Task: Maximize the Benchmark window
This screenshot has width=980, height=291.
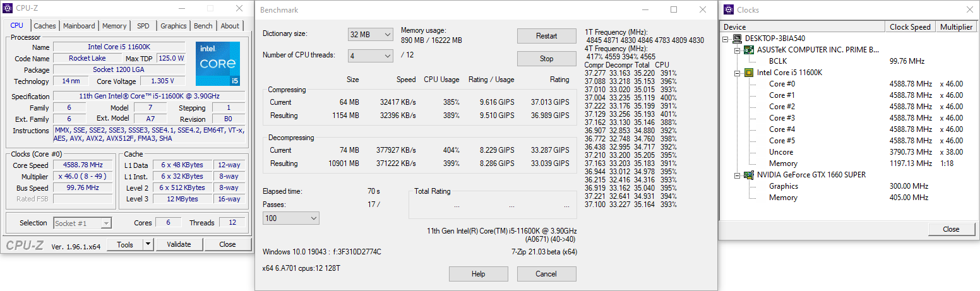Action: point(674,9)
